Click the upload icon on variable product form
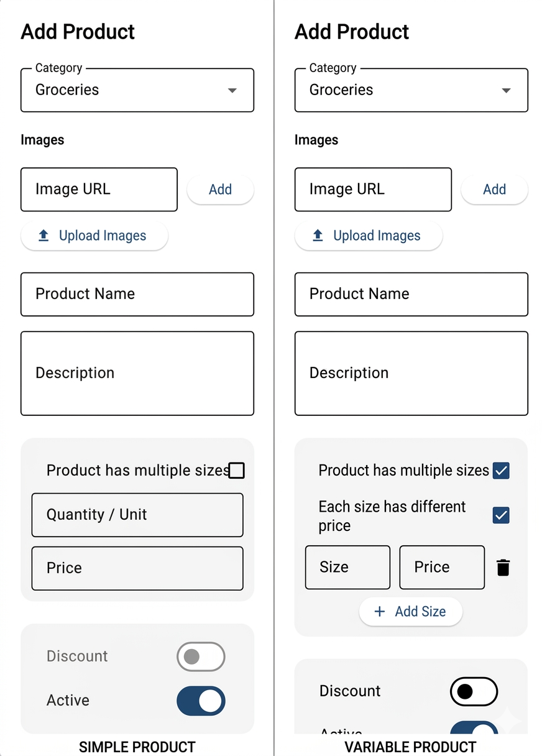 pyautogui.click(x=317, y=236)
